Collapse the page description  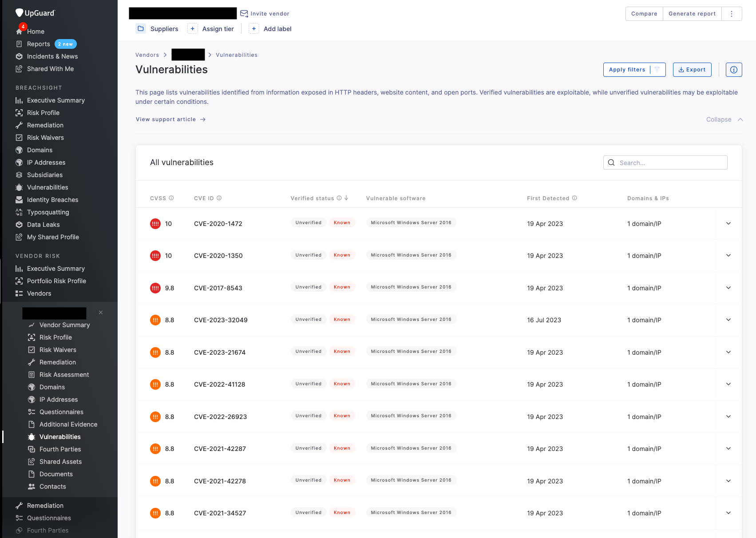(724, 119)
